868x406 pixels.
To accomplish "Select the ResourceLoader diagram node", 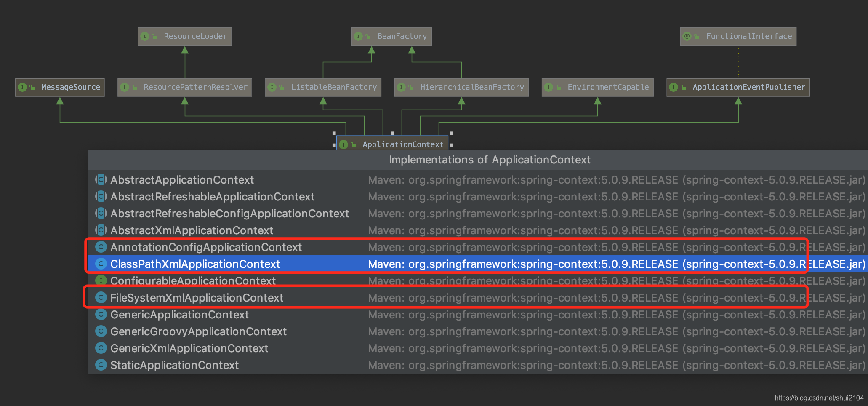I will 185,37.
